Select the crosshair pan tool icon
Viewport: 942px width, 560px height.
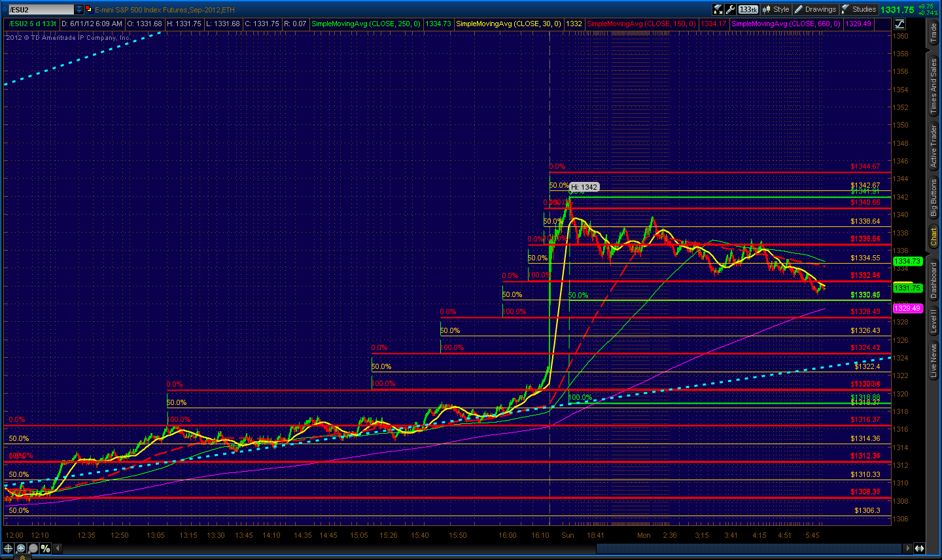[x=9, y=548]
